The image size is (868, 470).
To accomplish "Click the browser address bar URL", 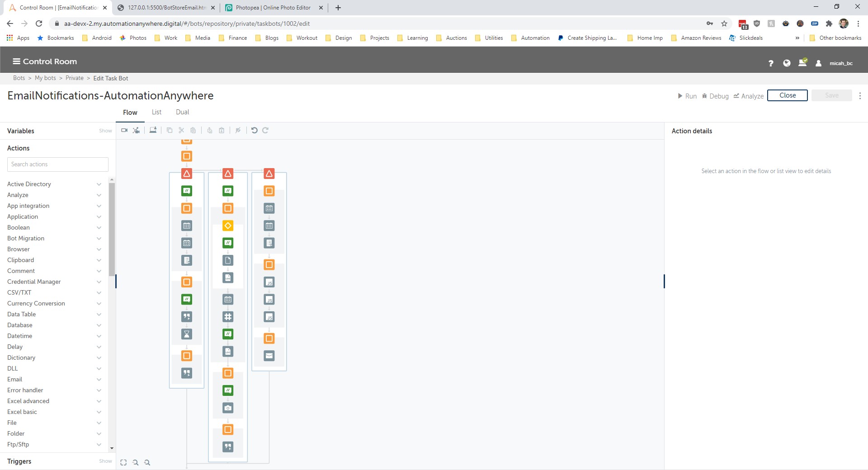I will (187, 23).
